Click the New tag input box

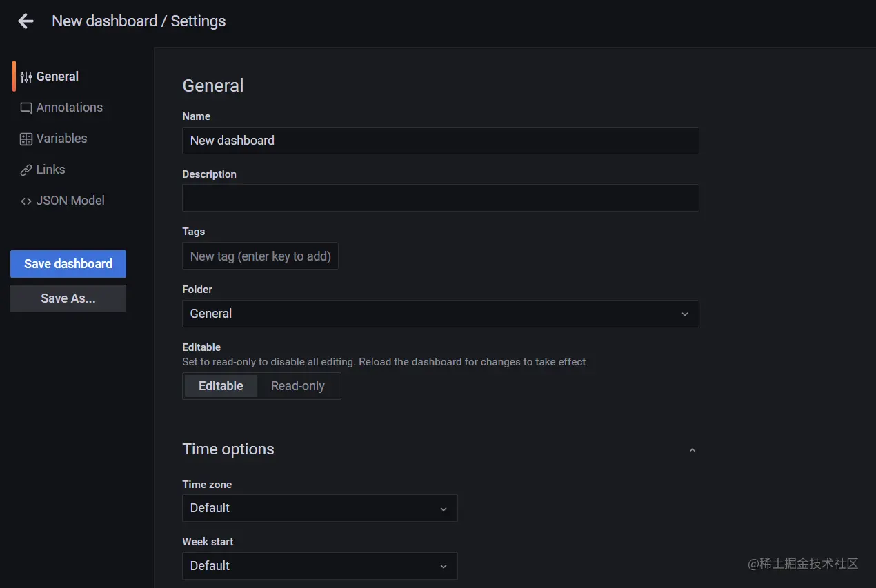tap(260, 256)
